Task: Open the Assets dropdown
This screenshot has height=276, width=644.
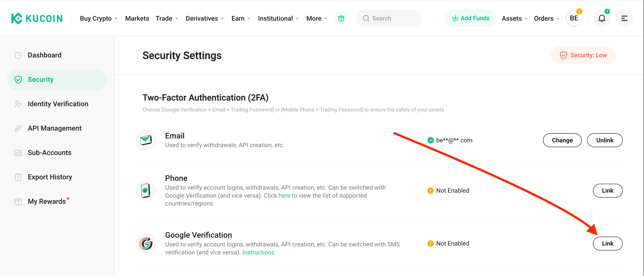Action: coord(515,18)
